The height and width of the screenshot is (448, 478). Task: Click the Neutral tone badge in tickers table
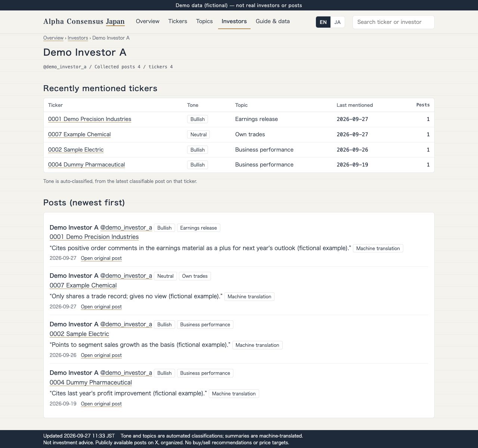point(198,134)
